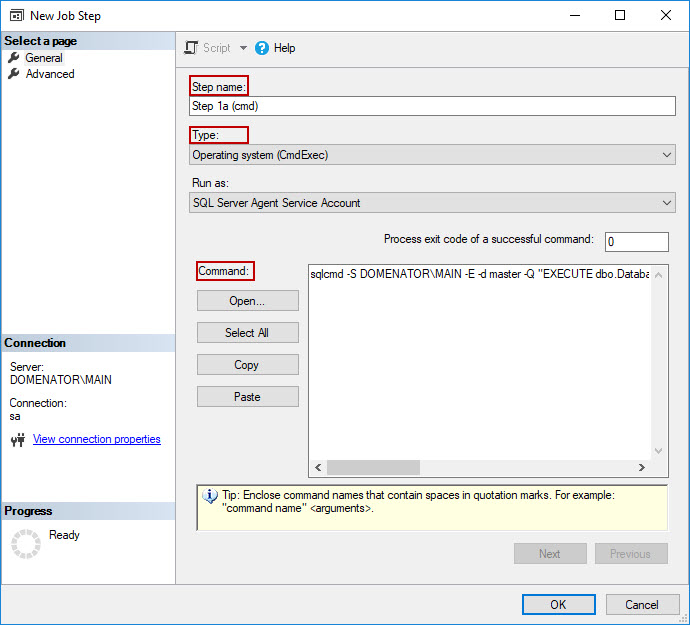Click the Open... button
690x625 pixels.
(x=248, y=301)
